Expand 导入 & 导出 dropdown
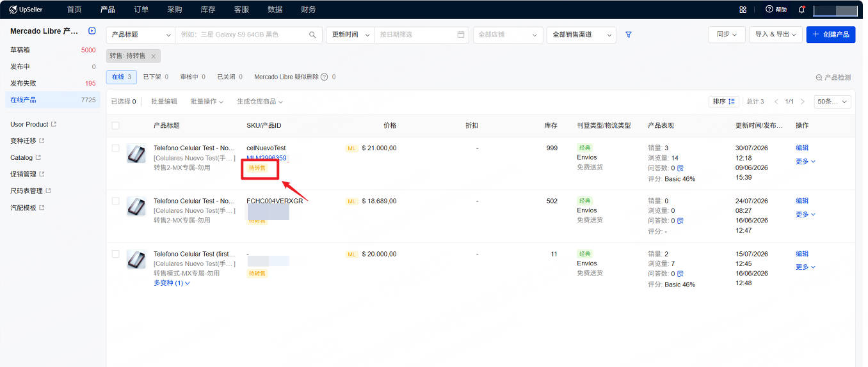Image resolution: width=868 pixels, height=367 pixels. coord(776,35)
